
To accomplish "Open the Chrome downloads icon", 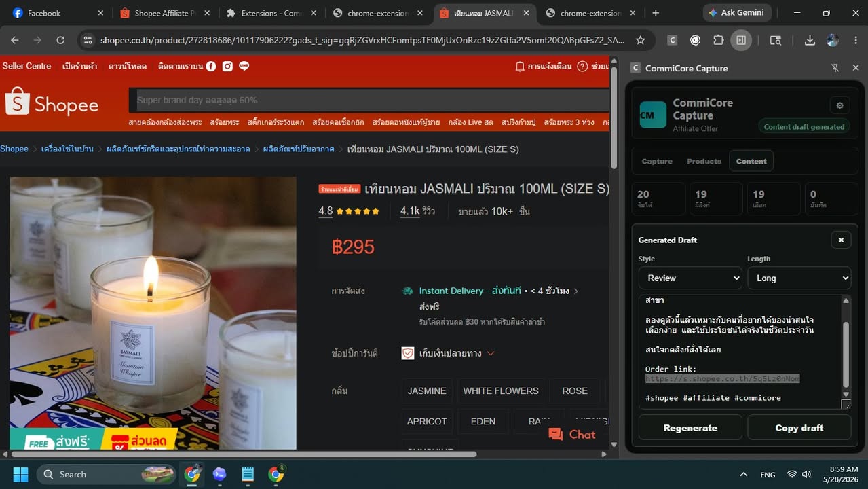I will [x=810, y=40].
